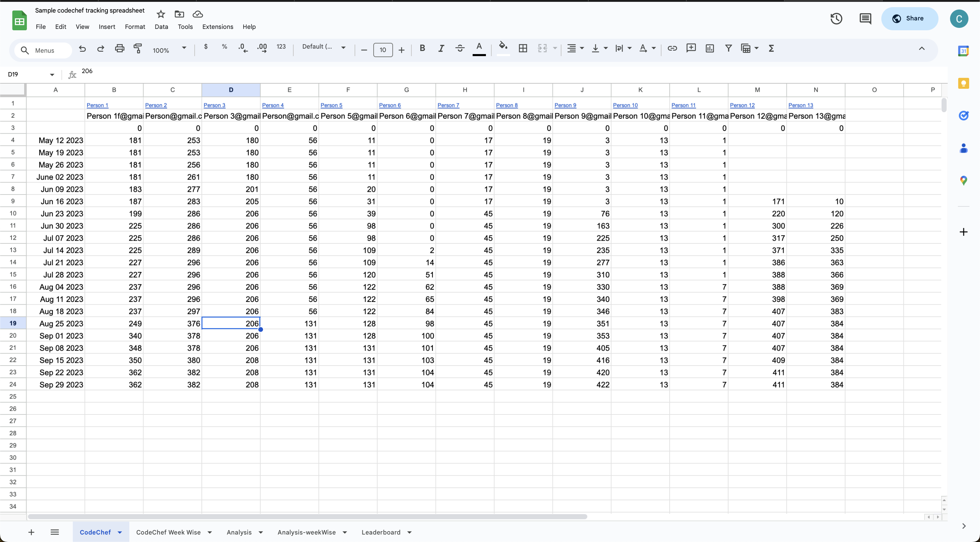Click the Redo arrow icon

100,49
